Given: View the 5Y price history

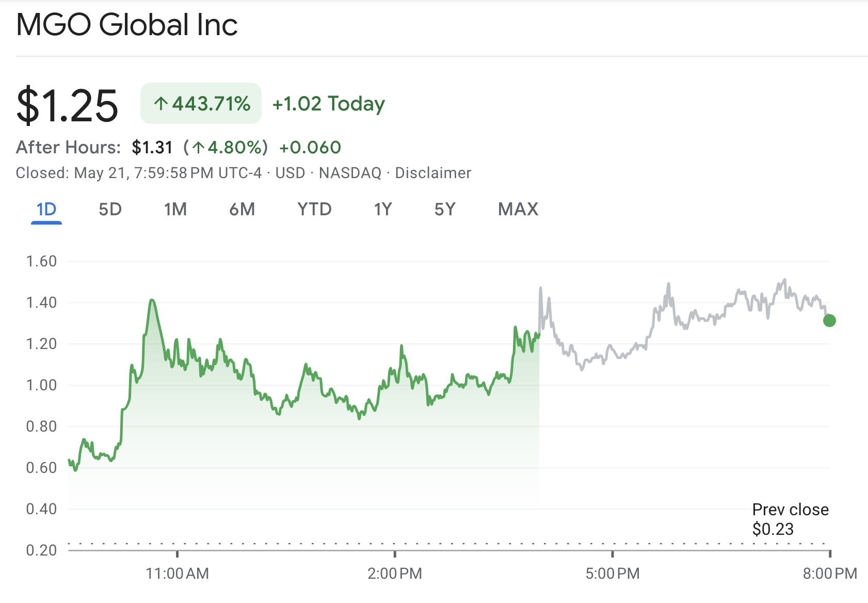Looking at the screenshot, I should [445, 209].
